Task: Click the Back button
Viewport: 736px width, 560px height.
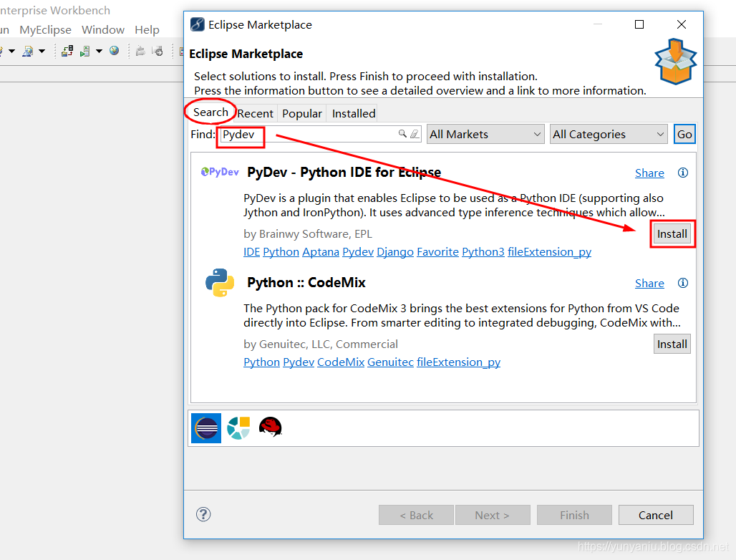Action: (x=417, y=515)
